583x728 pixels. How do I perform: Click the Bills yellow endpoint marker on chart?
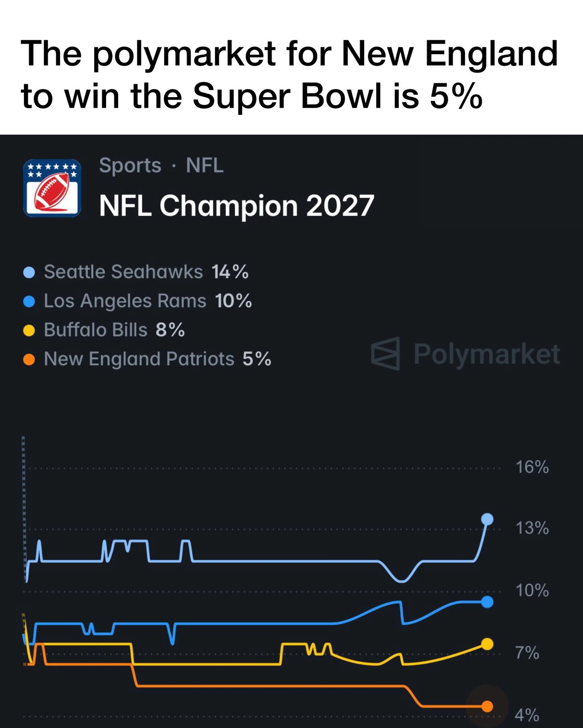click(x=487, y=644)
